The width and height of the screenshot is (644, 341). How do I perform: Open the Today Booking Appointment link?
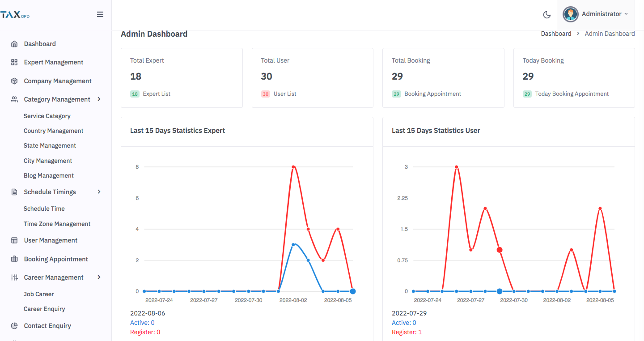pos(572,94)
